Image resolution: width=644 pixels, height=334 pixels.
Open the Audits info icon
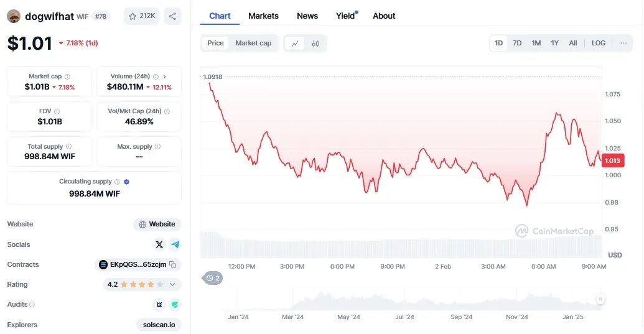32,305
